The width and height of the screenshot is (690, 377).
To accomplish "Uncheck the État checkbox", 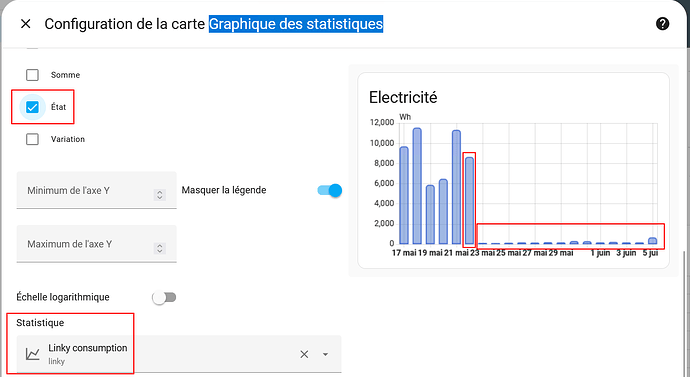I will 32,107.
